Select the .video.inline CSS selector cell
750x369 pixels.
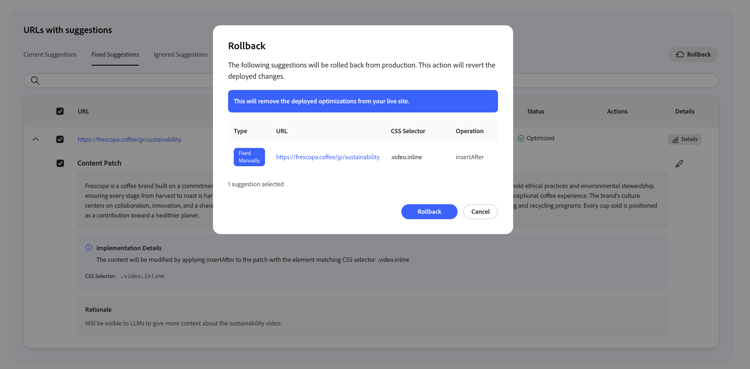point(406,157)
